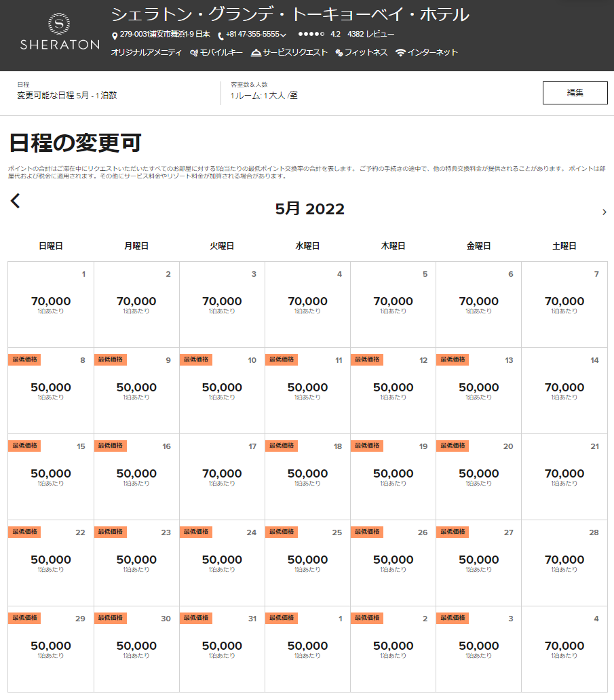This screenshot has width=614, height=700.
Task: Click the 編集 edit button
Action: click(x=575, y=93)
